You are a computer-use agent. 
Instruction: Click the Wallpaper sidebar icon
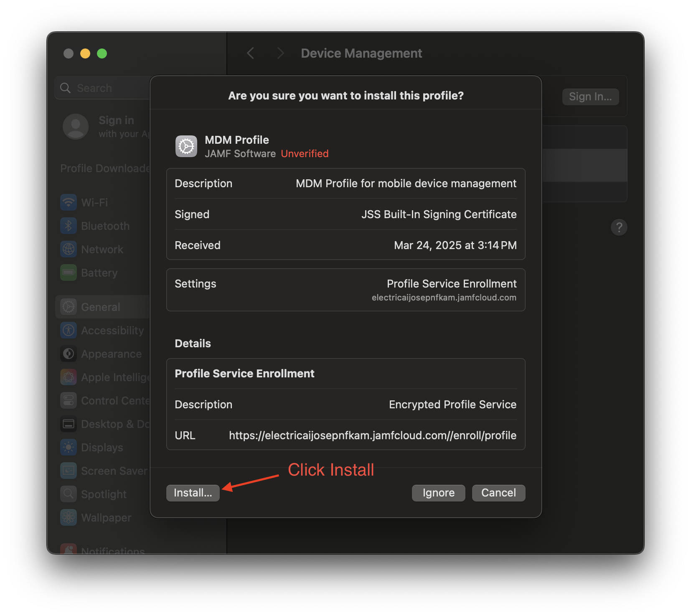click(69, 518)
